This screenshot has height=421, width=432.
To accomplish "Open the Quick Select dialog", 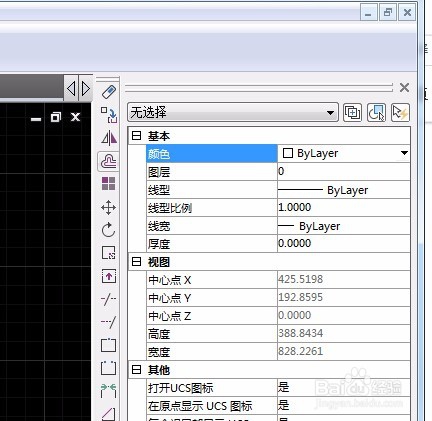I will pyautogui.click(x=400, y=112).
